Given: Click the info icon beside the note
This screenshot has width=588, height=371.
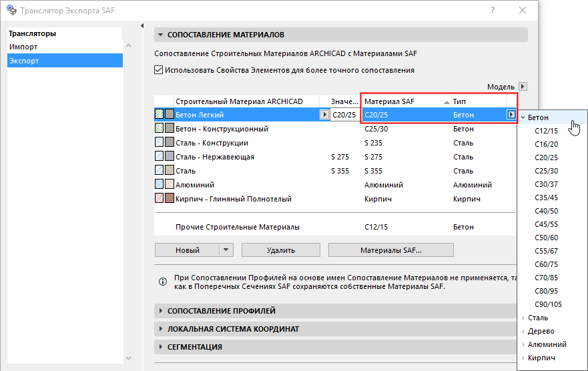Looking at the screenshot, I should 163,282.
